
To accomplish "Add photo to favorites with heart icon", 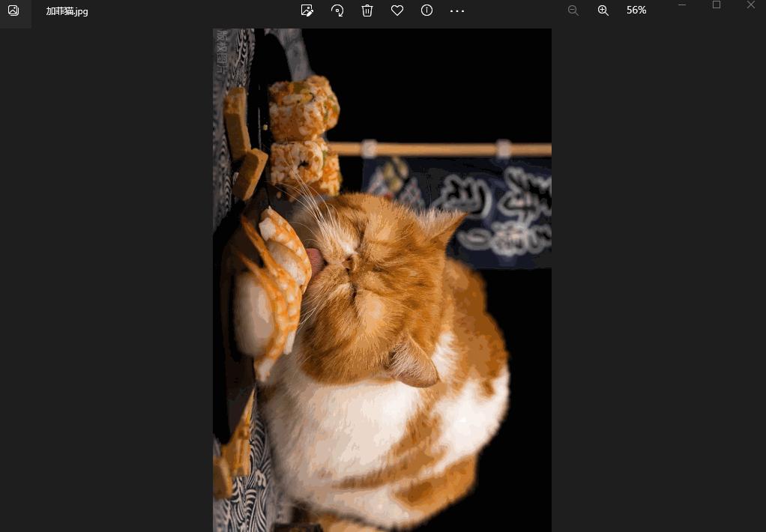I will [397, 10].
